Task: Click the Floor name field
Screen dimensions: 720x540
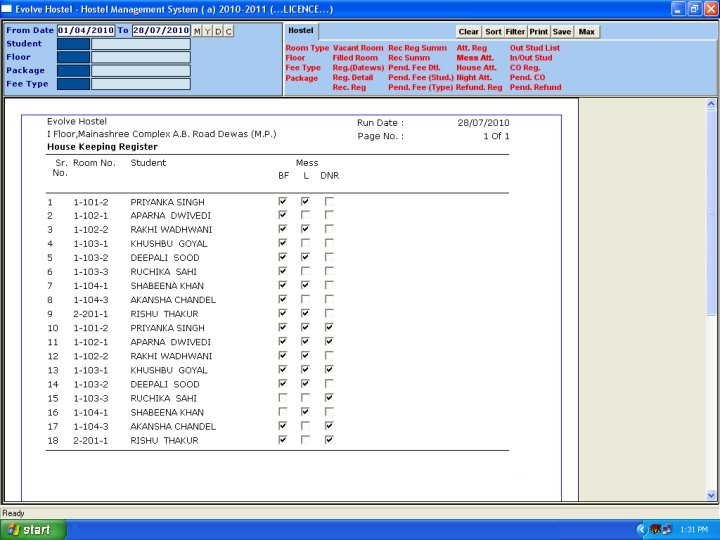Action: click(x=141, y=57)
